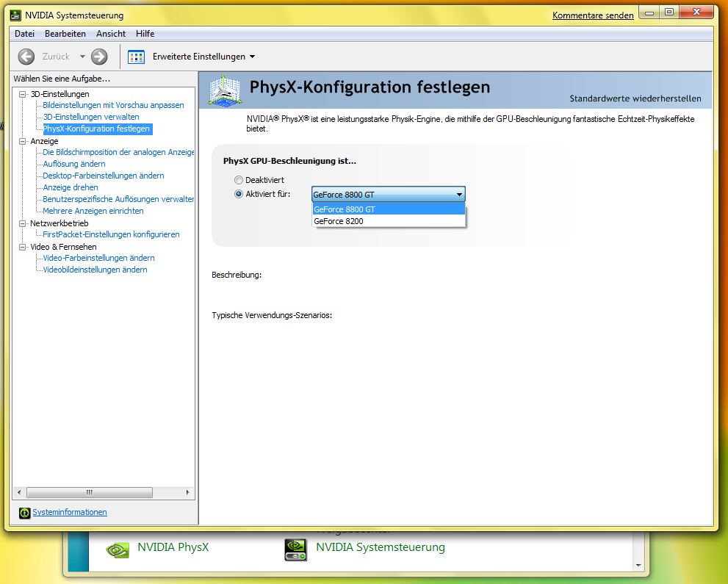Image resolution: width=728 pixels, height=584 pixels.
Task: Select the Aktiviert für radio button
Action: 239,194
